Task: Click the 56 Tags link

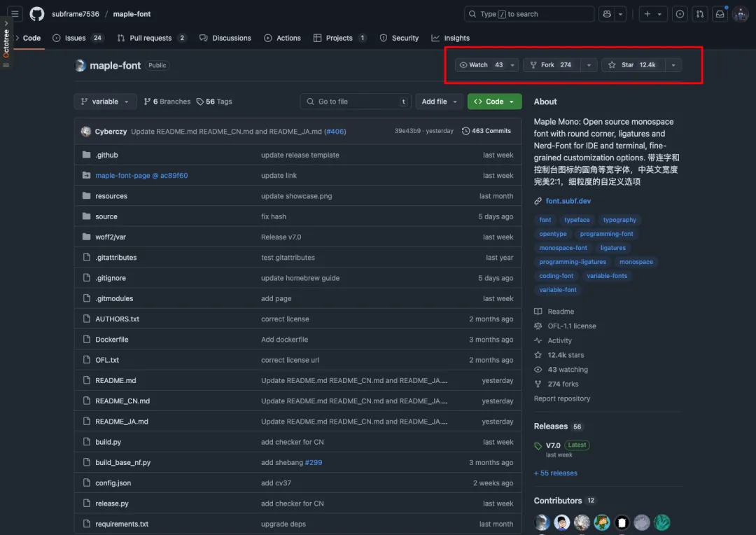Action: click(x=214, y=102)
